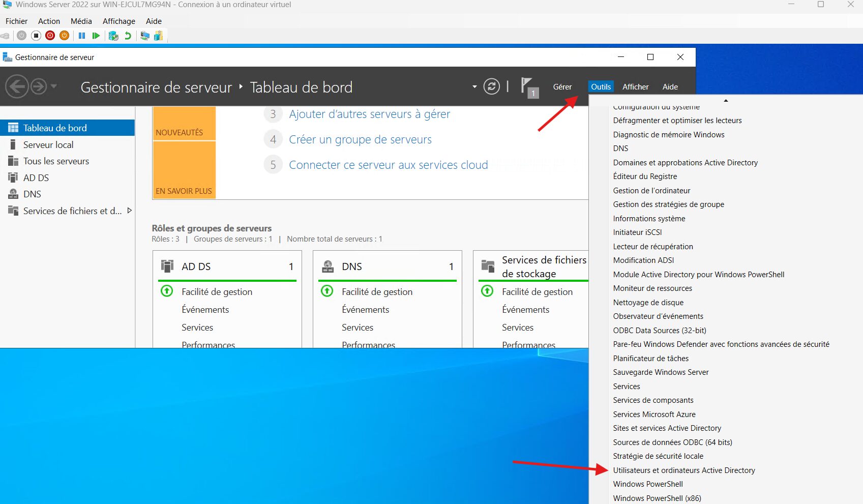Screen dimensions: 863x504
Task: Click the red Shut Down VM toolbar icon
Action: click(50, 36)
